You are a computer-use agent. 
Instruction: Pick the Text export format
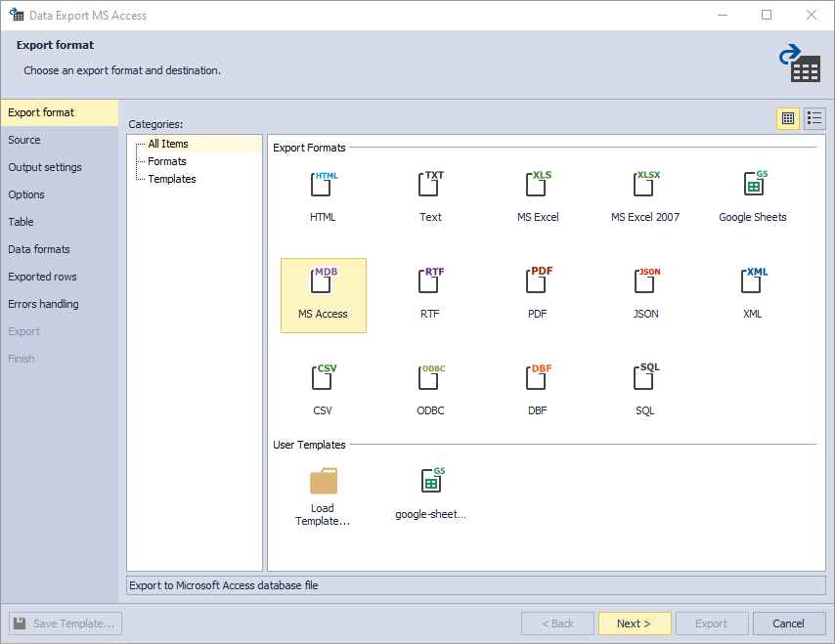430,195
